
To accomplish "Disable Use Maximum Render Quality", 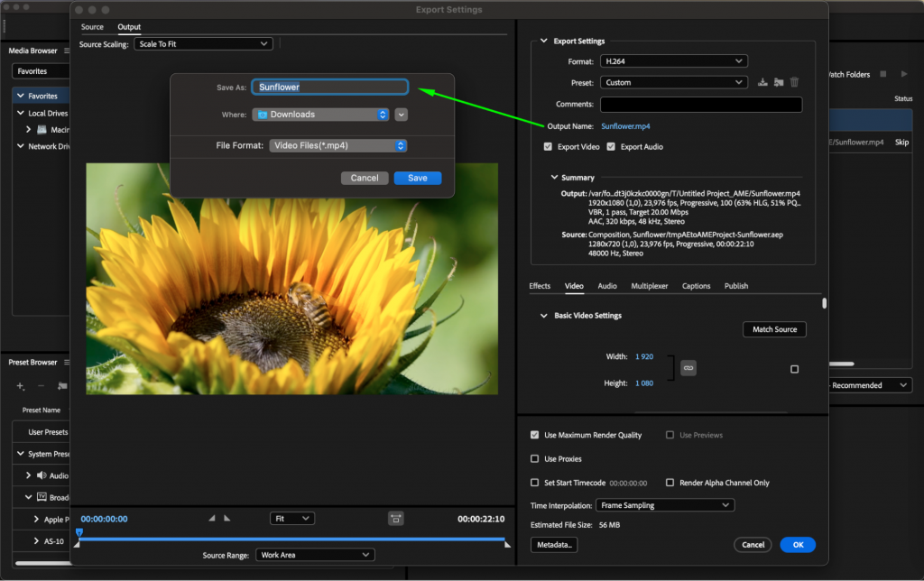I will [x=535, y=435].
